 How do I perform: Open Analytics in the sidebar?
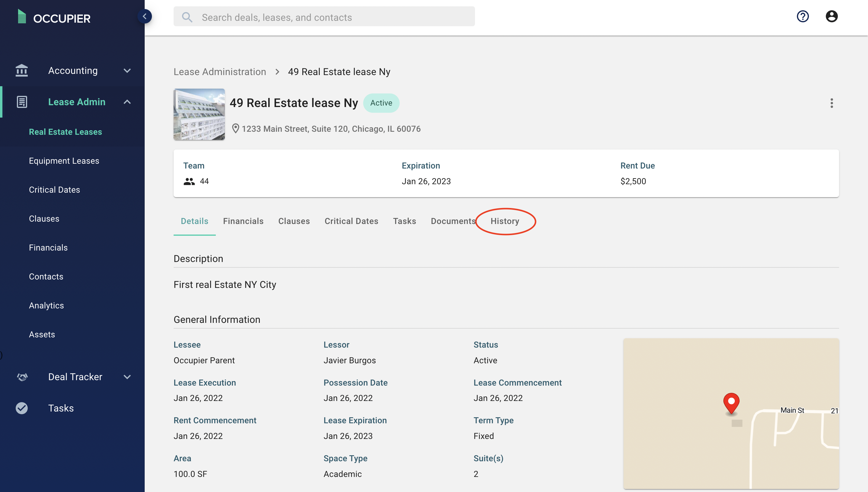coord(46,305)
